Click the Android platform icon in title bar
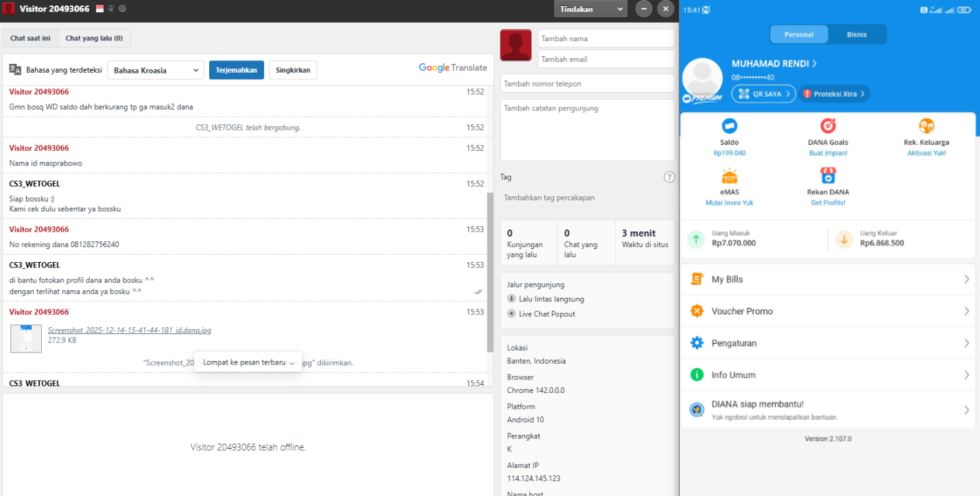980x496 pixels. click(x=111, y=9)
